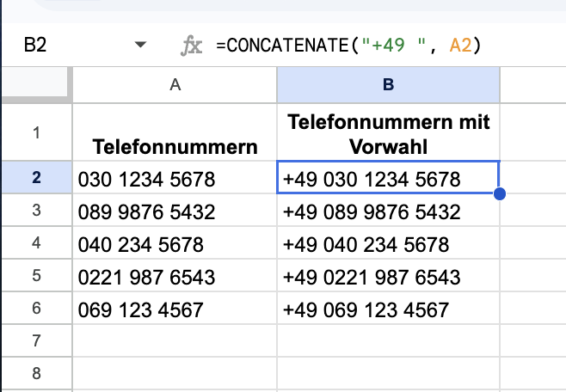Select the 'Telefonnummern mit Vorwahl' header cell

point(388,133)
